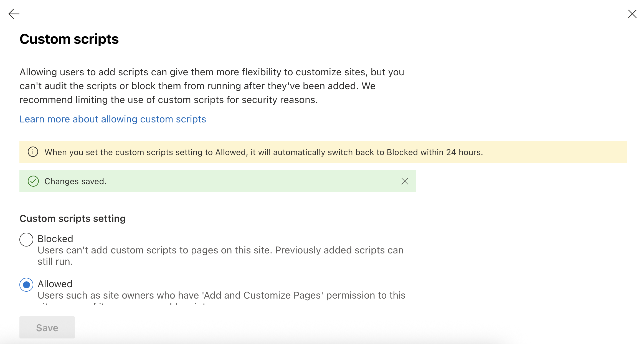
Task: Click the Blocked option label text
Action: click(x=55, y=239)
